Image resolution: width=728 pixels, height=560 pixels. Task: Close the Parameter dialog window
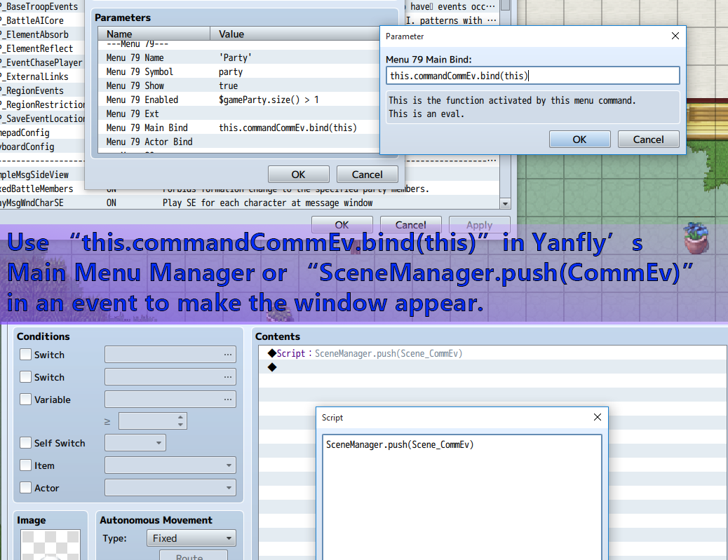(675, 36)
